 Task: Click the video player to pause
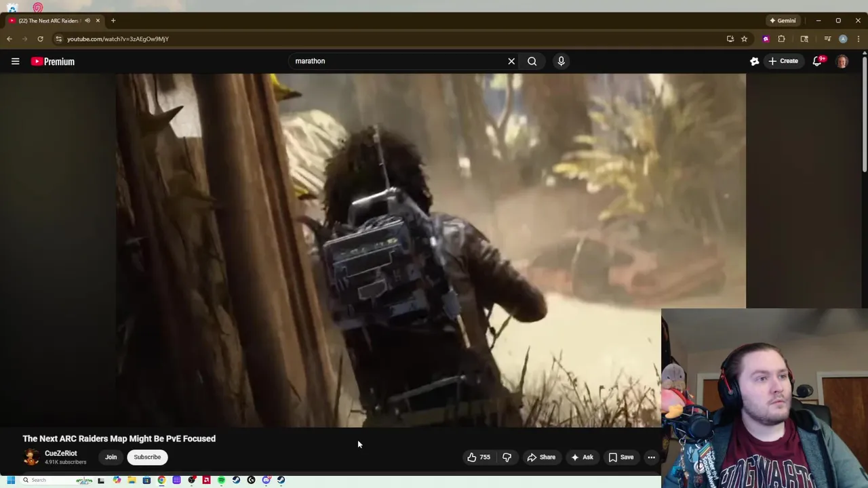[x=431, y=250]
